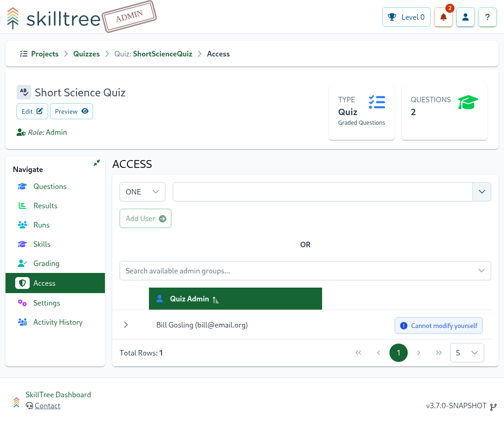Screen dimensions: 504x422
Task: Click the SkillTree Dashboard footer text
Action: (x=58, y=394)
